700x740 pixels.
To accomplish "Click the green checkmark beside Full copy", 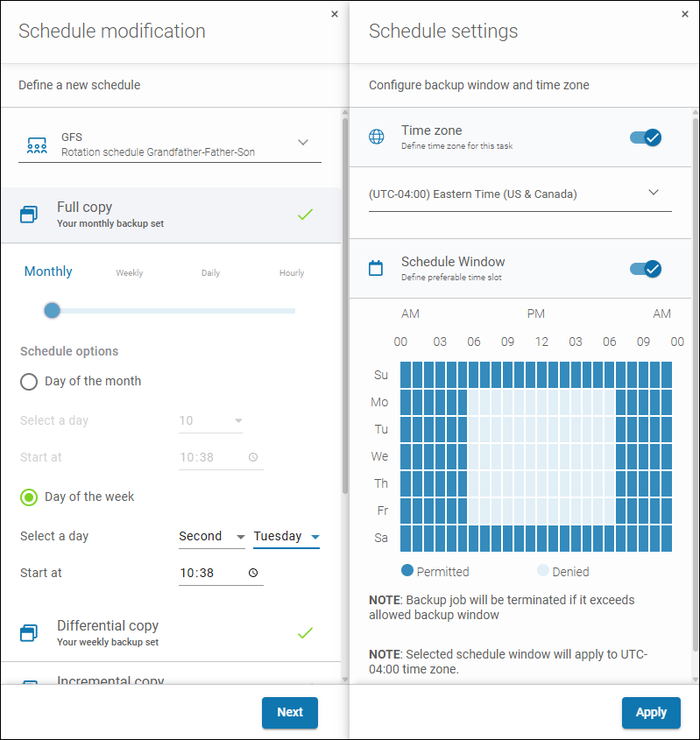I will [305, 214].
